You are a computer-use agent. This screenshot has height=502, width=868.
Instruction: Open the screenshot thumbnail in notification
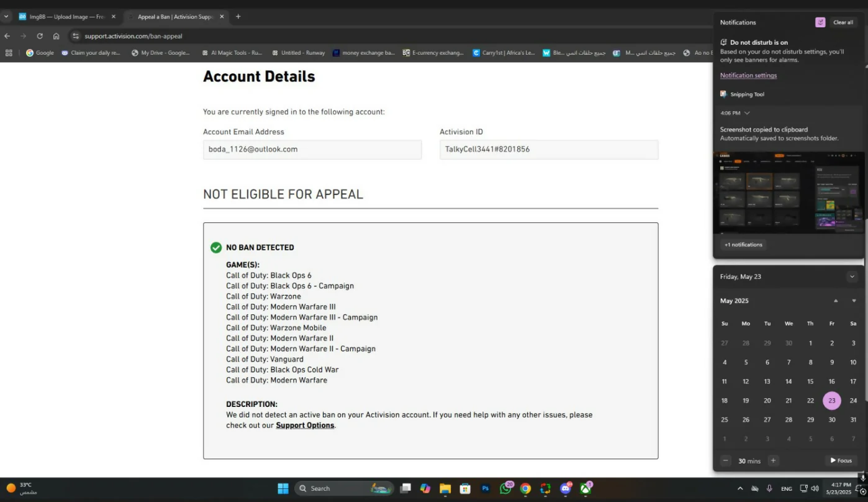[789, 193]
